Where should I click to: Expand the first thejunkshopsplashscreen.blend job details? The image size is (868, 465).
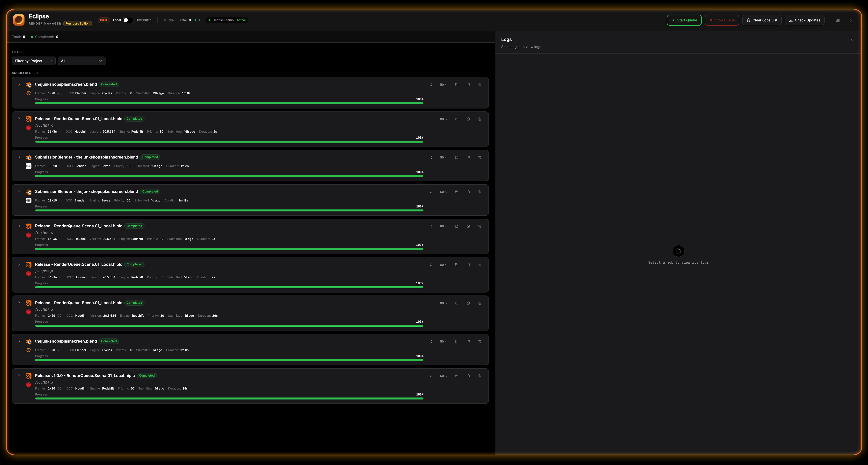pyautogui.click(x=19, y=84)
